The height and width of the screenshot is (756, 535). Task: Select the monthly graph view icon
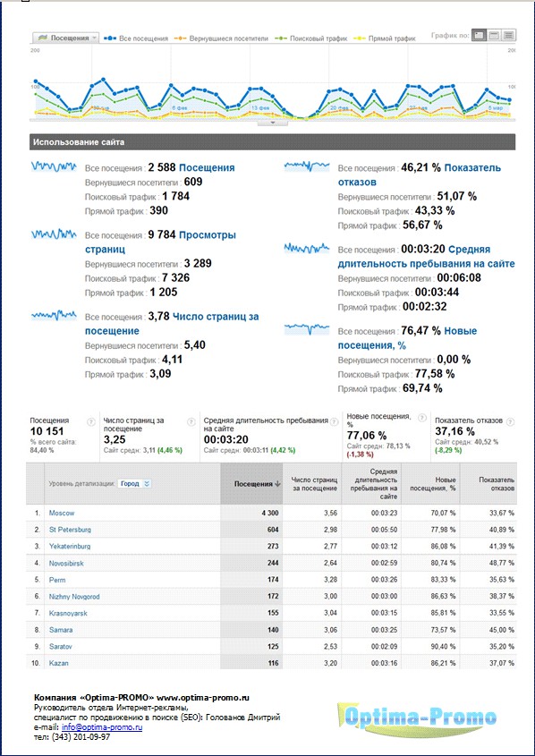[508, 36]
